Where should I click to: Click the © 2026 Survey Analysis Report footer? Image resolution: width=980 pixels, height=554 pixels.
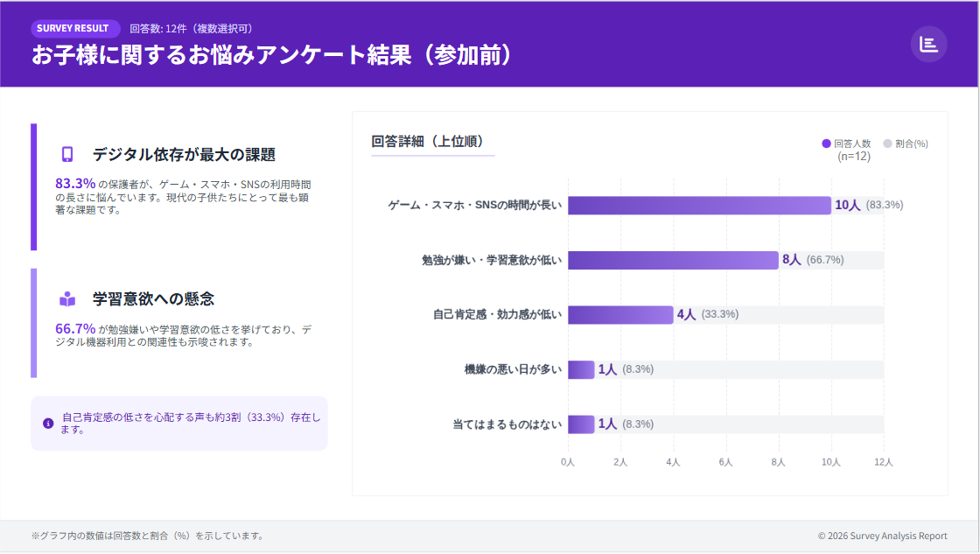(x=882, y=536)
